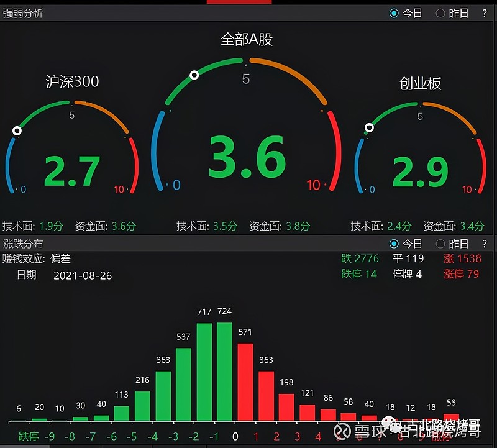Click the red bar labeled 198
This screenshot has height=448, width=497.
pos(286,408)
